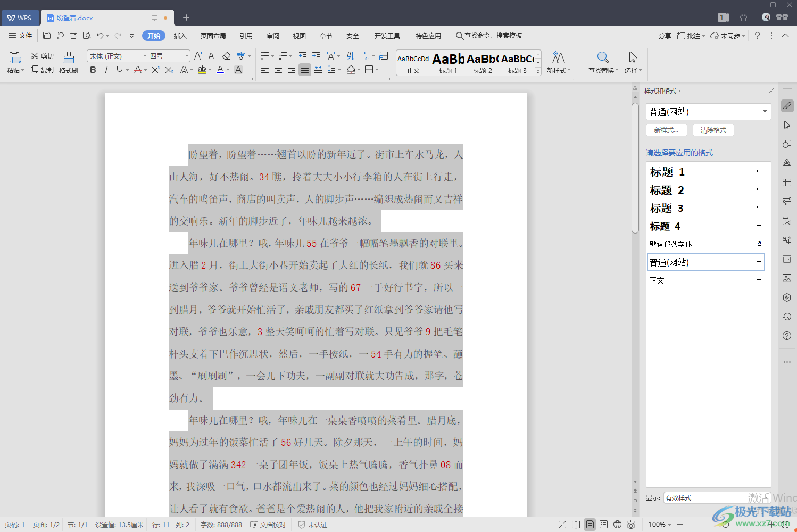Switch to web layout globe icon

617,525
